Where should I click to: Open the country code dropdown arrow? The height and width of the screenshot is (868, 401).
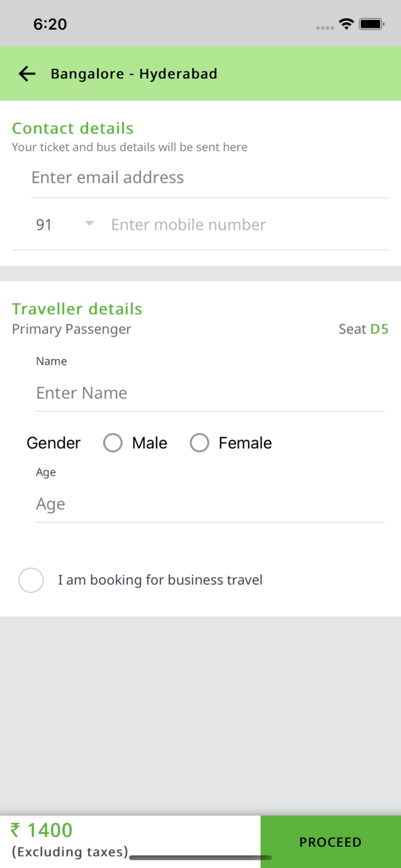(89, 224)
